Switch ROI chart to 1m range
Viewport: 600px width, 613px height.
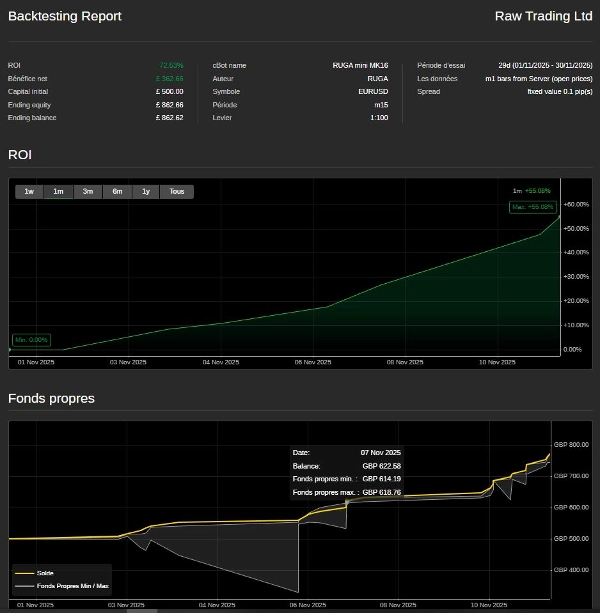58,191
